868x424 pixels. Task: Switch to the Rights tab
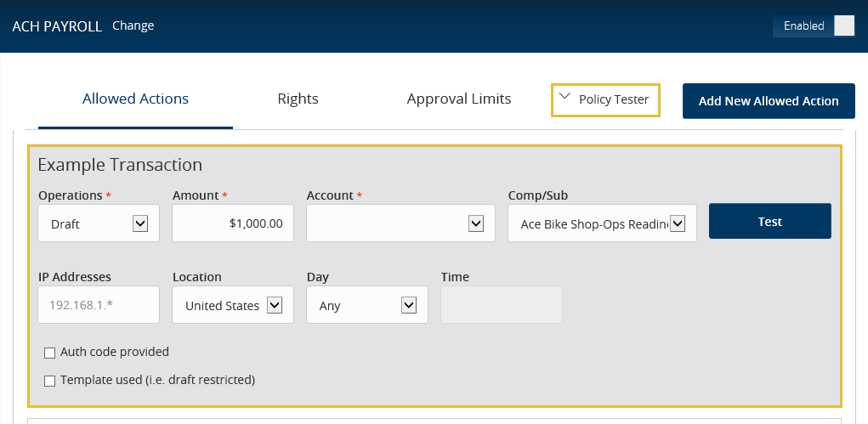[298, 99]
